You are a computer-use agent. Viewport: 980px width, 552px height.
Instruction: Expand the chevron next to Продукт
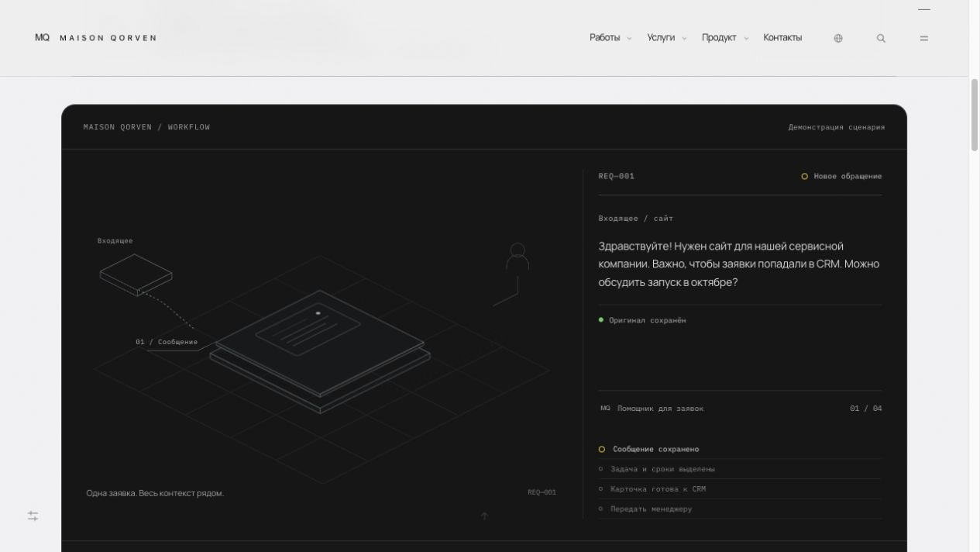(x=746, y=38)
